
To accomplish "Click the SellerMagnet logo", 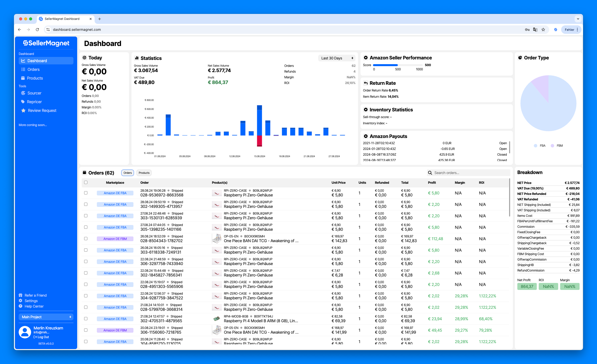I will point(46,43).
